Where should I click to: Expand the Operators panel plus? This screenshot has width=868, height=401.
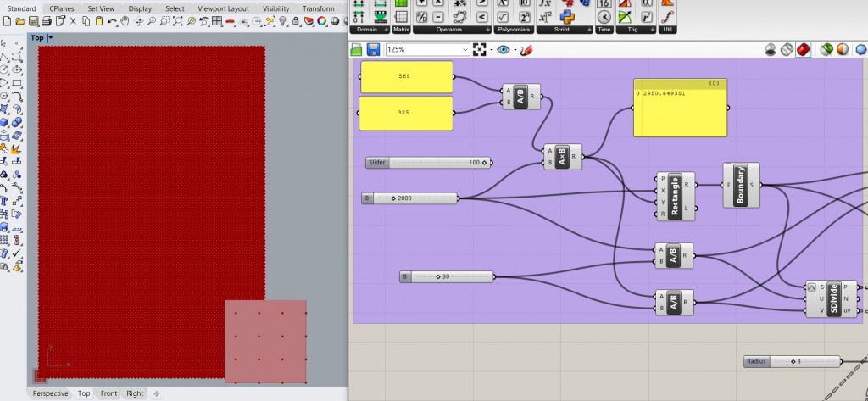(487, 30)
